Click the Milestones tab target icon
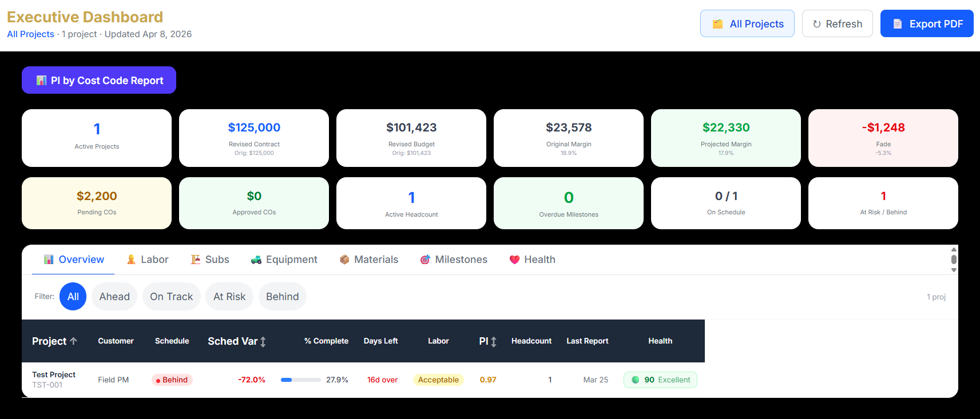 (425, 260)
